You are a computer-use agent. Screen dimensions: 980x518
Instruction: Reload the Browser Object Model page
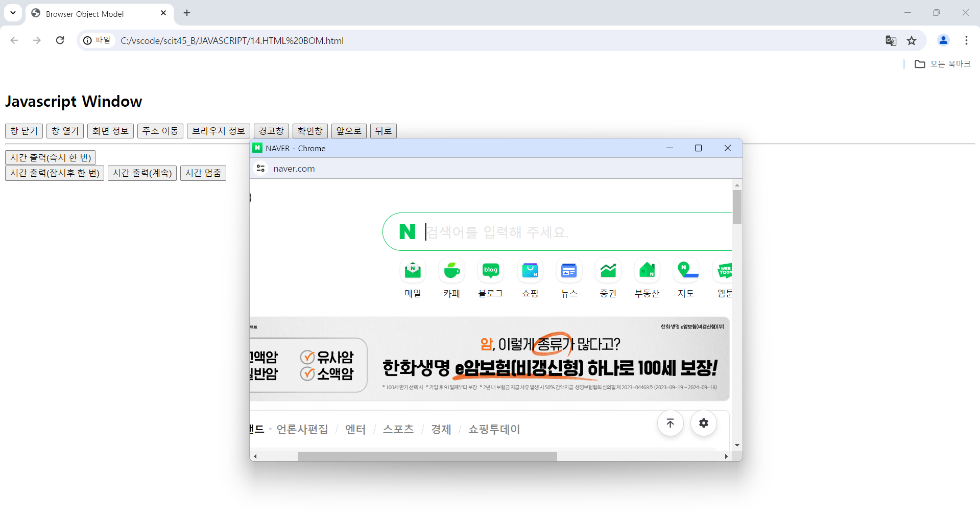(60, 40)
